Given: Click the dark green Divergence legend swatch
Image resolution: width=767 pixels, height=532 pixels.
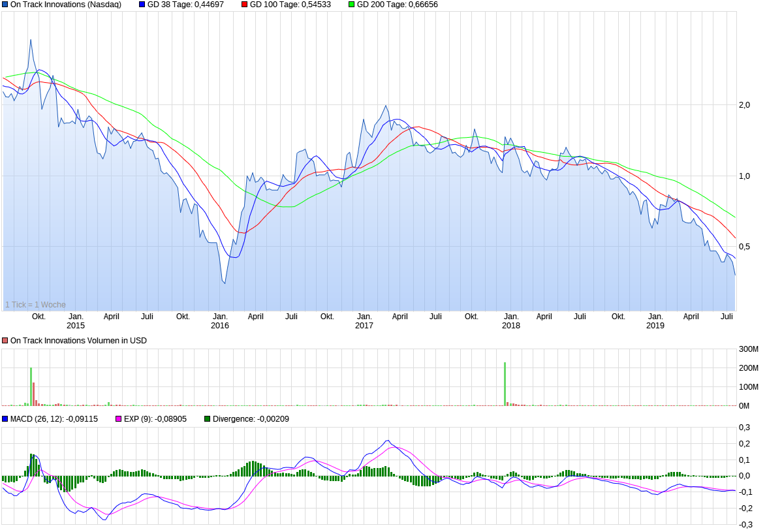Looking at the screenshot, I should point(208,418).
